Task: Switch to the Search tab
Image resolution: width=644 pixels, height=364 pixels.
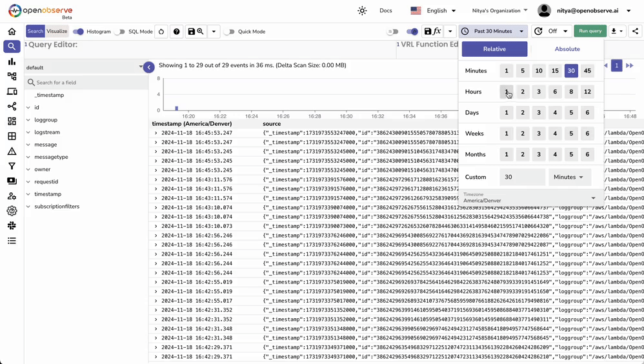Action: tap(35, 31)
